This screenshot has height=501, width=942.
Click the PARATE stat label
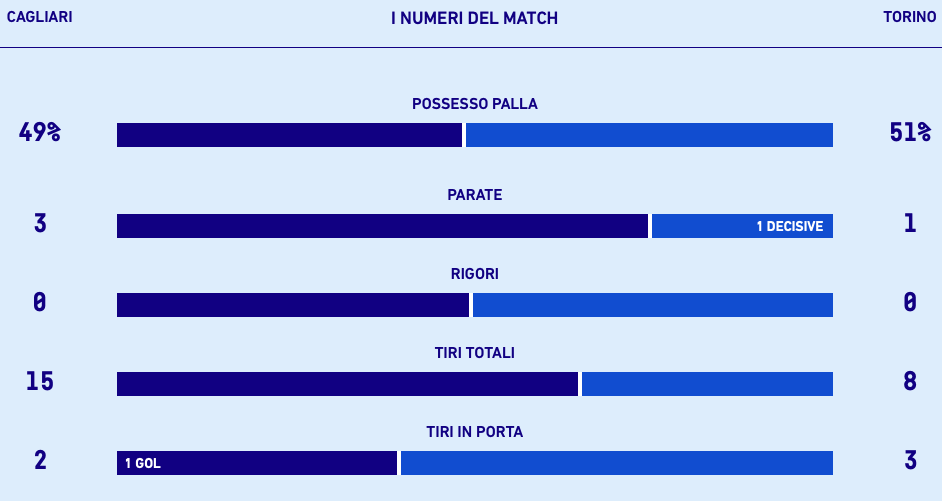(475, 195)
